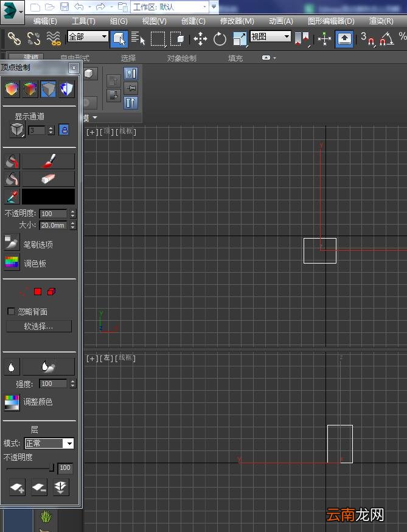Click the black paint color swatch

[x=49, y=197]
